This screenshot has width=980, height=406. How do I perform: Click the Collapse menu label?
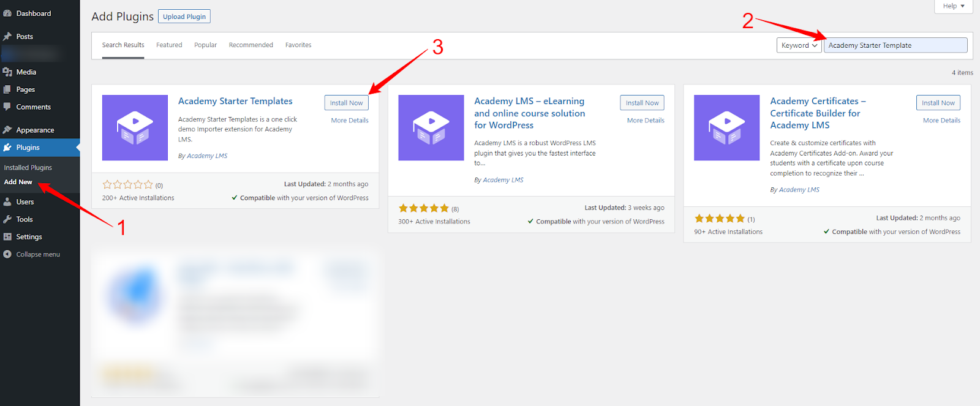coord(38,255)
